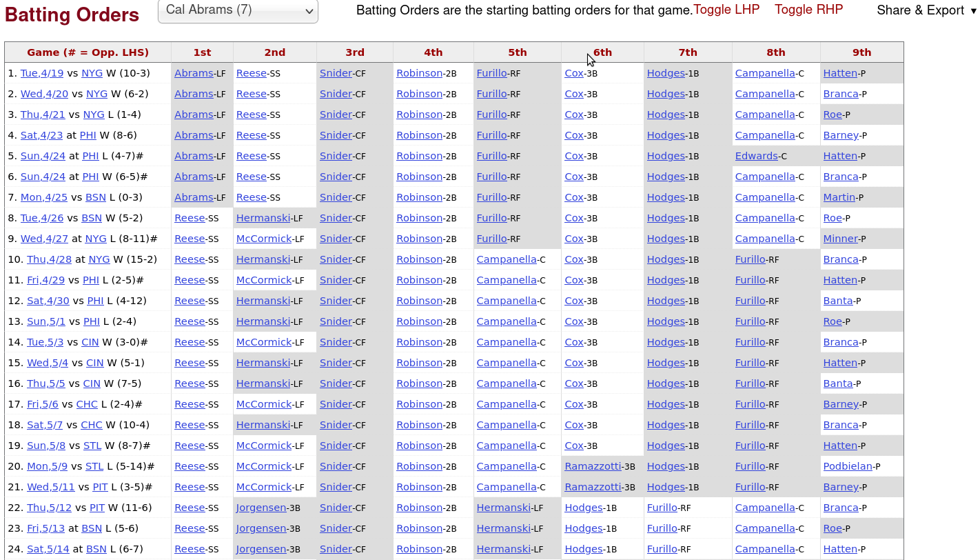
Task: Open Ramazzotti link in game 20 row
Action: (x=593, y=466)
